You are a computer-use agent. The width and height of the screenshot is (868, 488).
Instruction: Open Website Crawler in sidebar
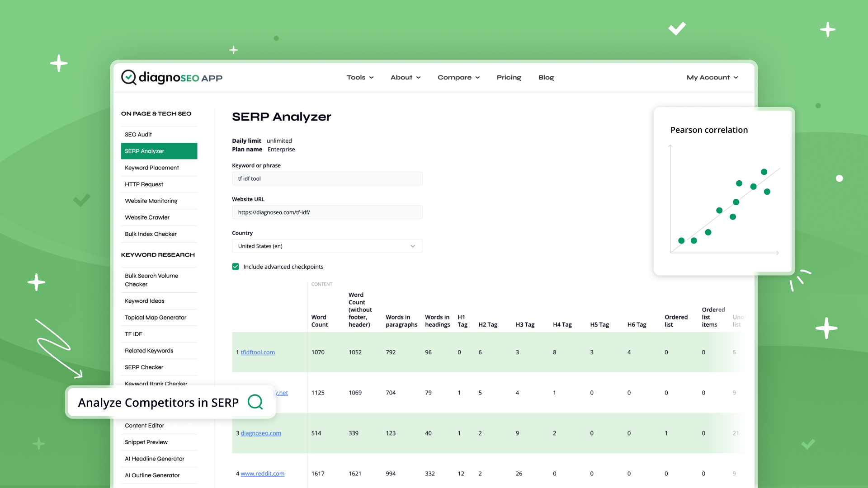point(159,217)
